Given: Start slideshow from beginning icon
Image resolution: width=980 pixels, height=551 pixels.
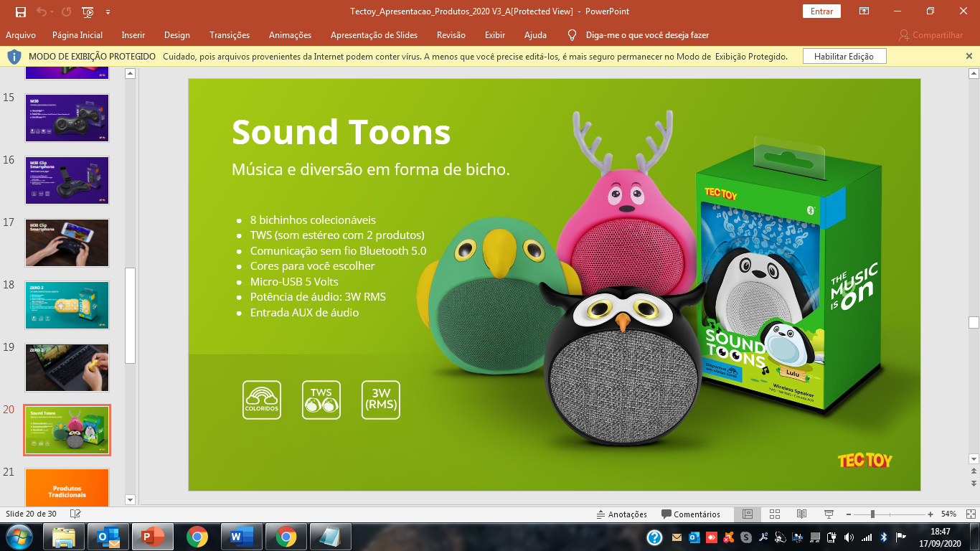Looking at the screenshot, I should tap(88, 11).
